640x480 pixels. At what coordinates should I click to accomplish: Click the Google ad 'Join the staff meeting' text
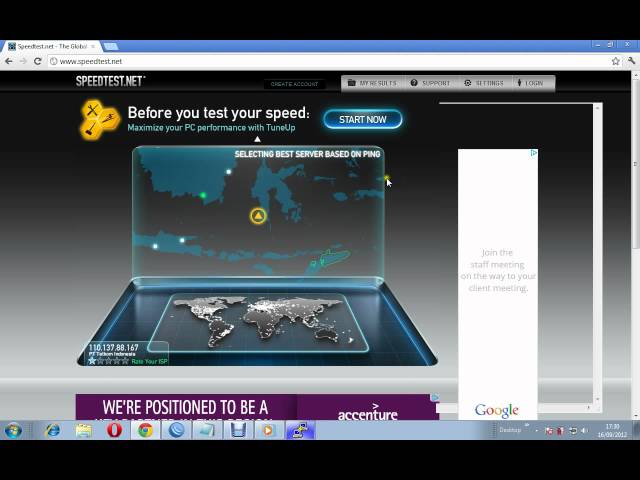(498, 270)
